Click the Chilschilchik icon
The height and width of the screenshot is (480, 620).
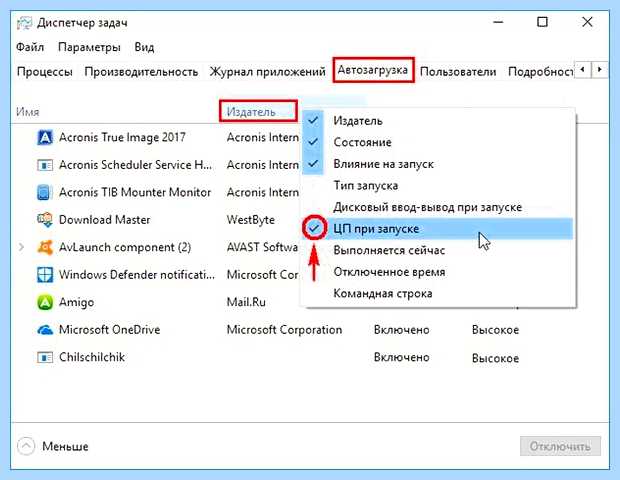coord(45,357)
